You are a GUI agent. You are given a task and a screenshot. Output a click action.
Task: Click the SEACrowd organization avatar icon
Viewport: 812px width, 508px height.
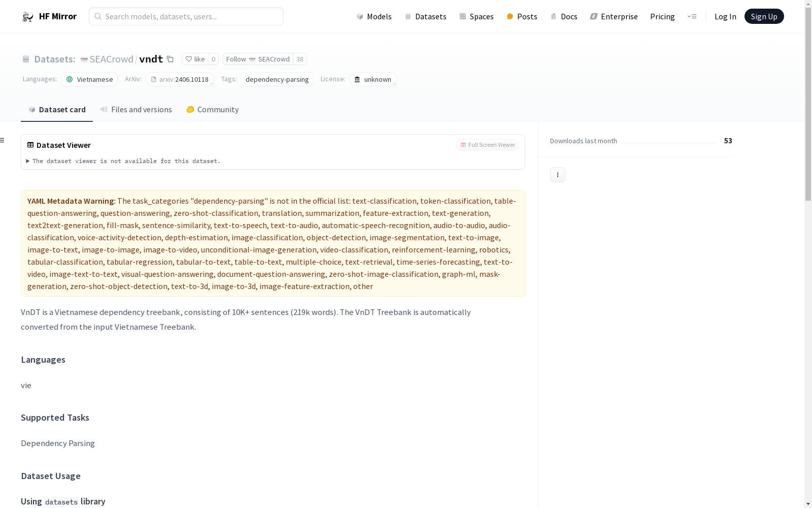tap(84, 59)
